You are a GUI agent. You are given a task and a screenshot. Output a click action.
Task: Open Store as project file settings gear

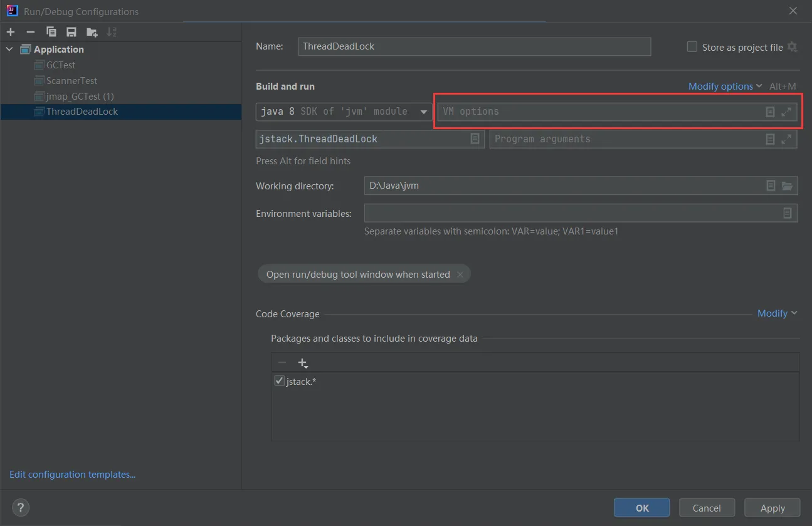(x=793, y=47)
